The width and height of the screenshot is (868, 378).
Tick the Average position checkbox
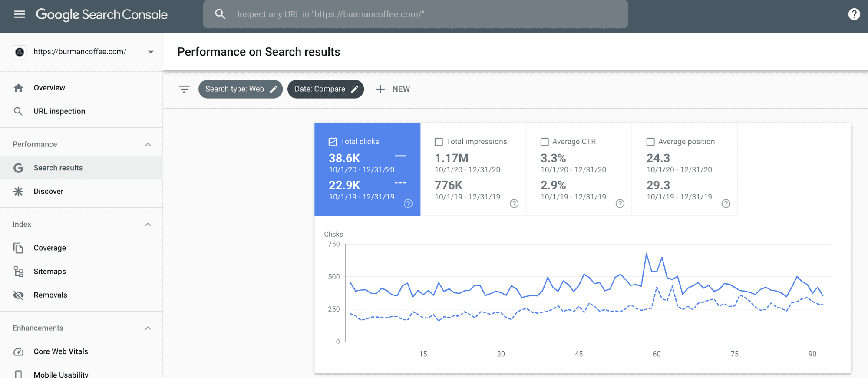click(x=650, y=142)
